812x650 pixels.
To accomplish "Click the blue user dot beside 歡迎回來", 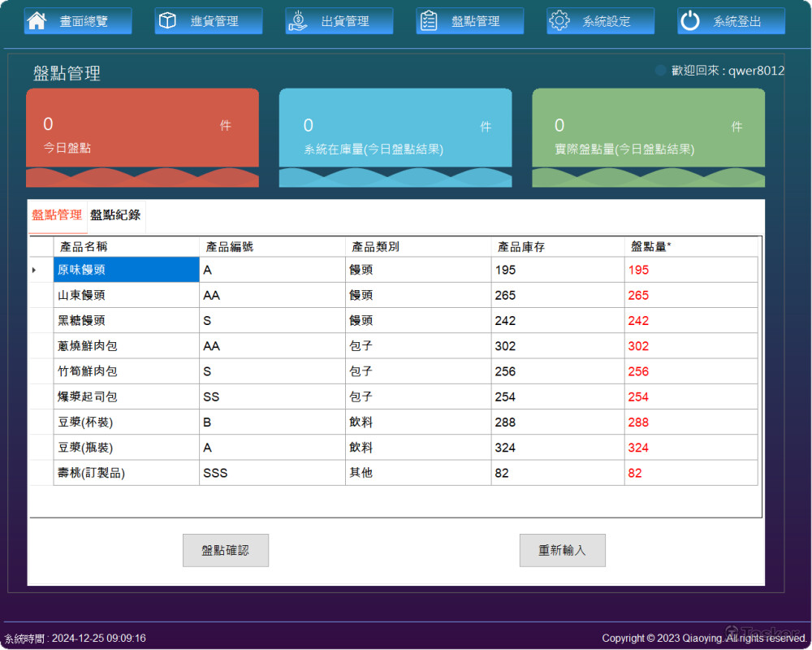I will coord(661,71).
